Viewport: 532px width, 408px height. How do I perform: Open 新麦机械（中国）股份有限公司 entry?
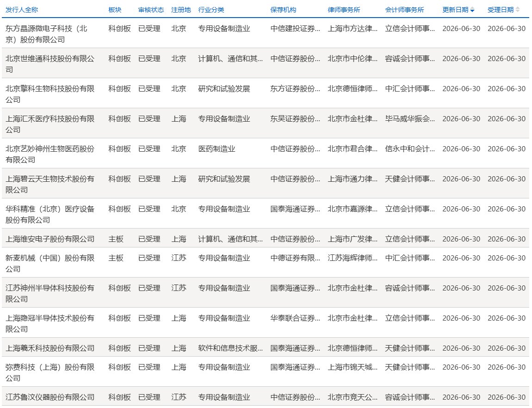pos(50,264)
